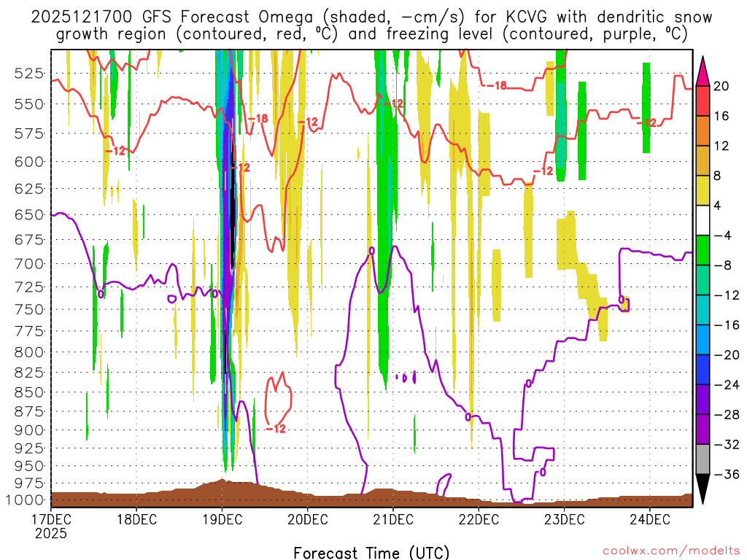Image resolution: width=747 pixels, height=560 pixels.
Task: Click the '20DEC' time axis label
Action: [307, 519]
